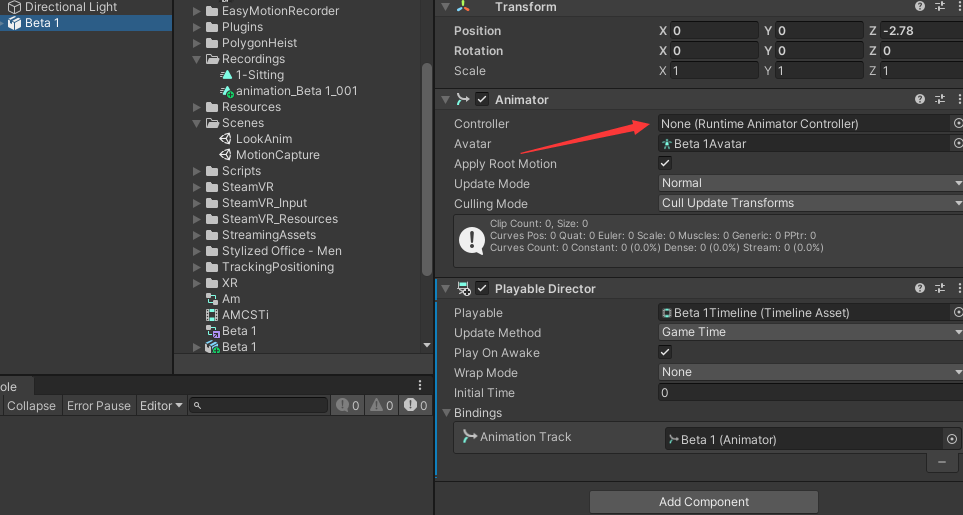Viewport: 963px width, 515px height.
Task: Click the Avatar object picker circle
Action: click(957, 144)
